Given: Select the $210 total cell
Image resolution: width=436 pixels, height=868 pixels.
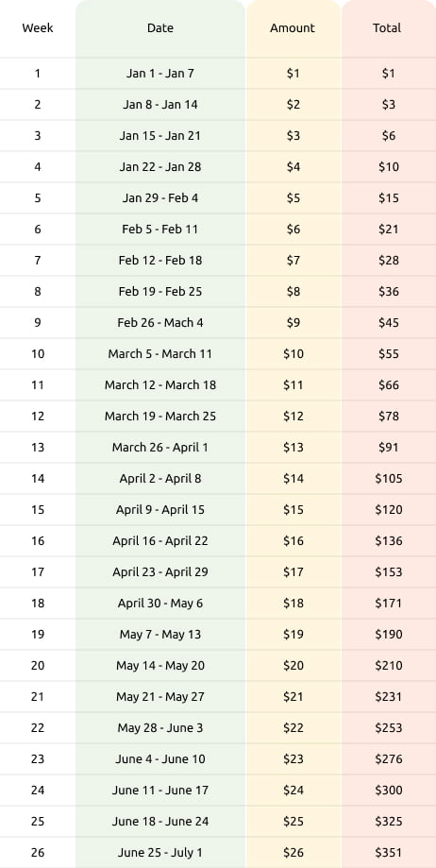Looking at the screenshot, I should pyautogui.click(x=389, y=665).
